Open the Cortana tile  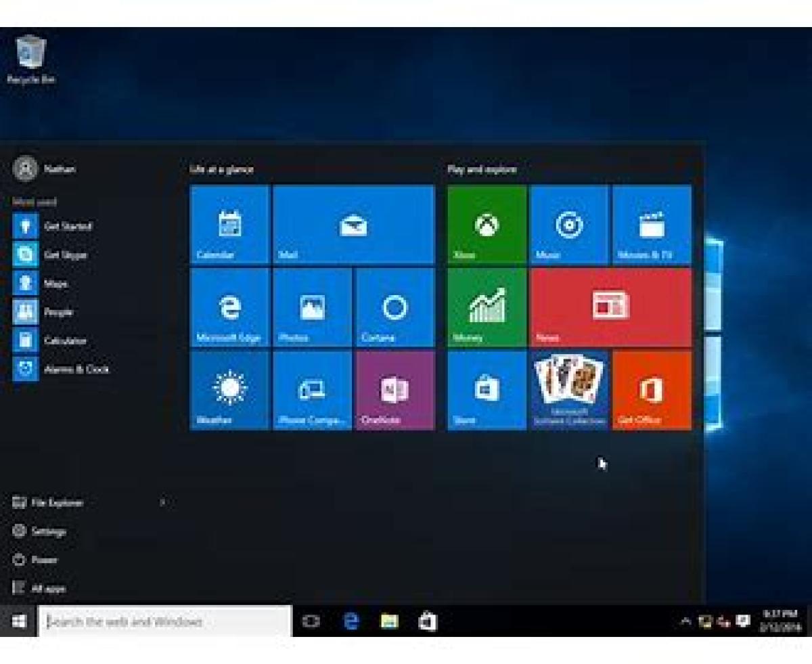pos(394,307)
